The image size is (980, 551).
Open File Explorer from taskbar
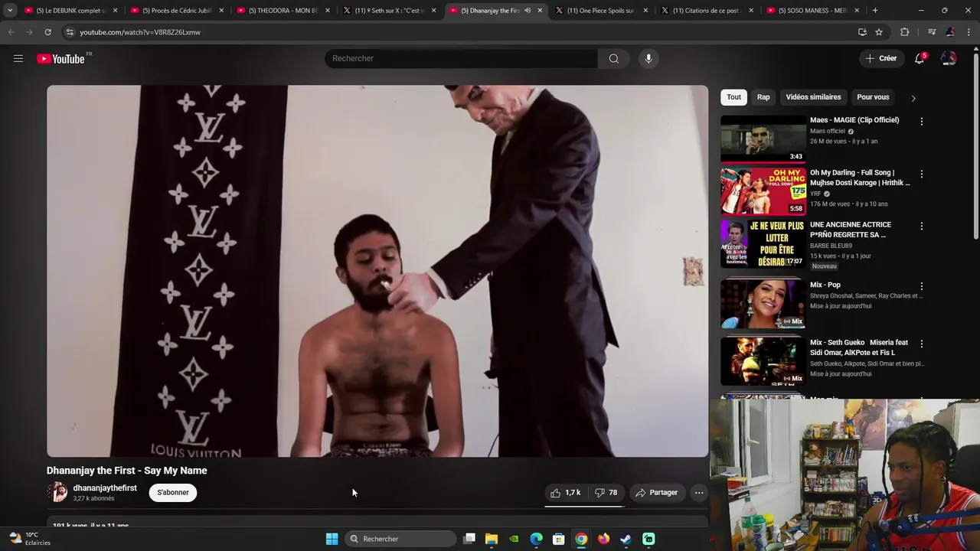(x=492, y=539)
